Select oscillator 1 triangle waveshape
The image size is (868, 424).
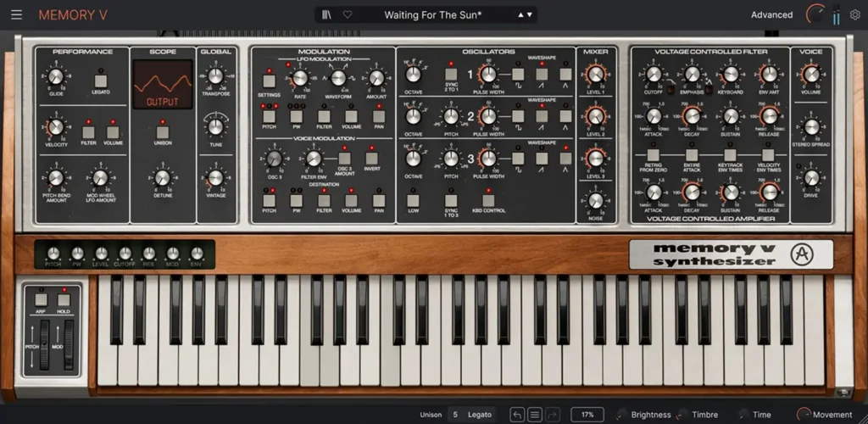pyautogui.click(x=565, y=74)
